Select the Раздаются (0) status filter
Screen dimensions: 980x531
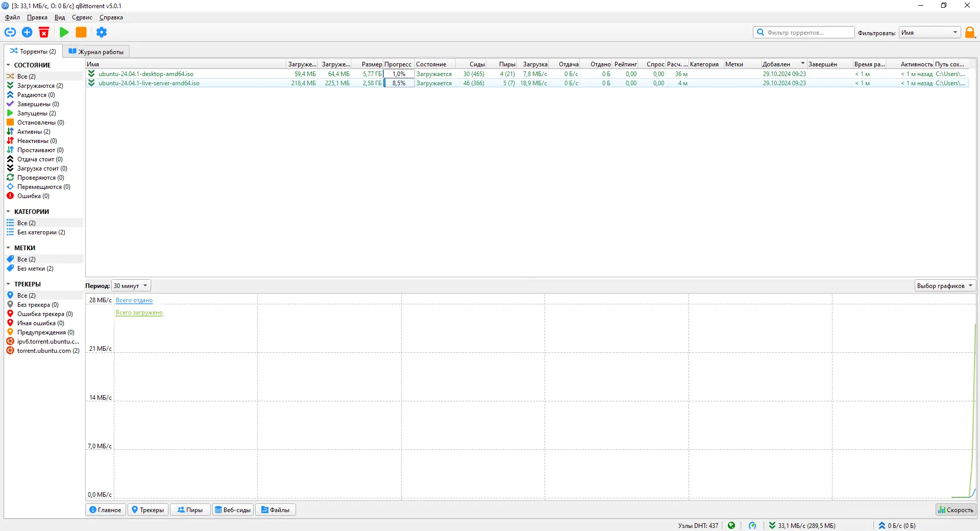pyautogui.click(x=43, y=95)
